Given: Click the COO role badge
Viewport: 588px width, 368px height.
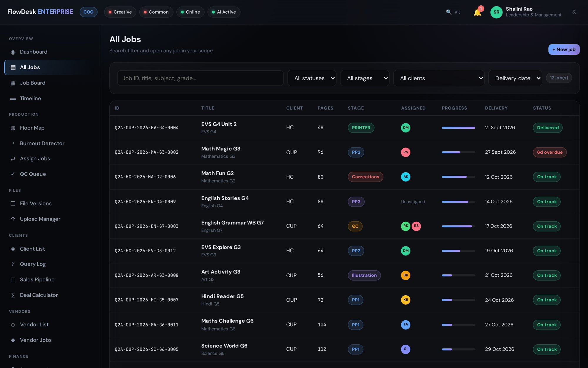Looking at the screenshot, I should click(x=88, y=12).
